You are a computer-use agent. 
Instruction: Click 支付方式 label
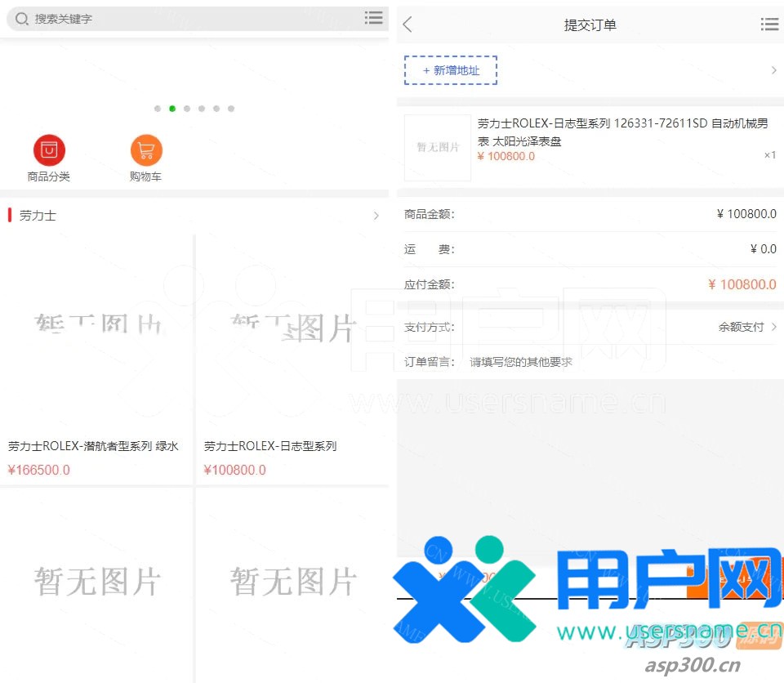(429, 328)
